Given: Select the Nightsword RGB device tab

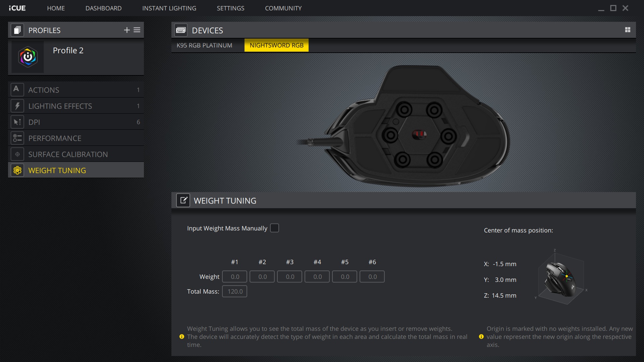Looking at the screenshot, I should (x=276, y=45).
